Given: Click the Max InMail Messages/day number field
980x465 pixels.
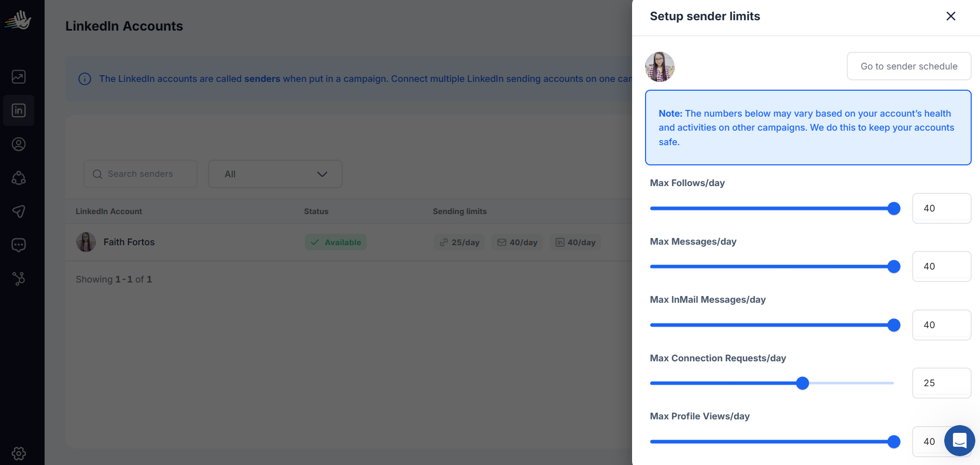Looking at the screenshot, I should tap(942, 325).
